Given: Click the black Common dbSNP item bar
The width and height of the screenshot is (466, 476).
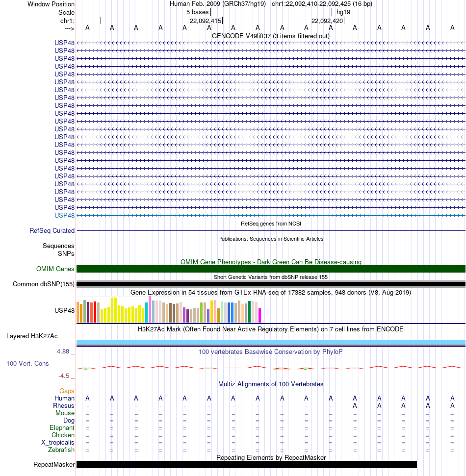Looking at the screenshot, I should pyautogui.click(x=271, y=284).
